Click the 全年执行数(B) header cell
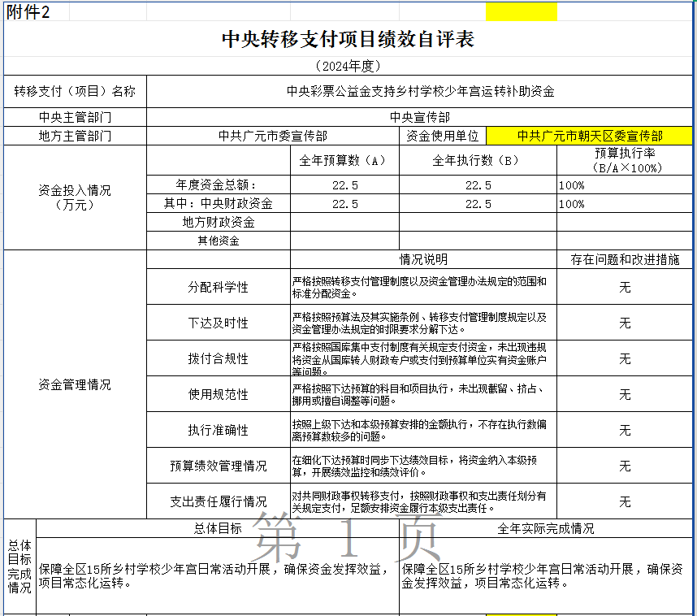 478,160
